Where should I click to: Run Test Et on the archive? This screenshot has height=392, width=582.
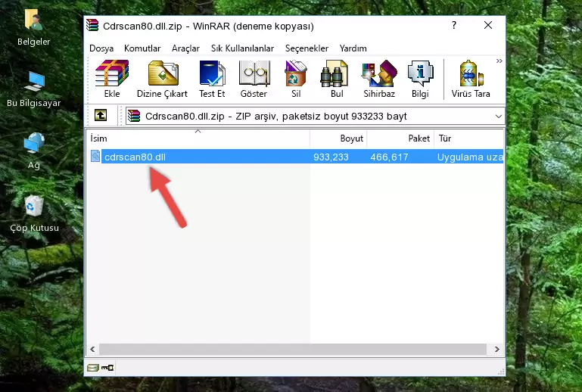(212, 79)
